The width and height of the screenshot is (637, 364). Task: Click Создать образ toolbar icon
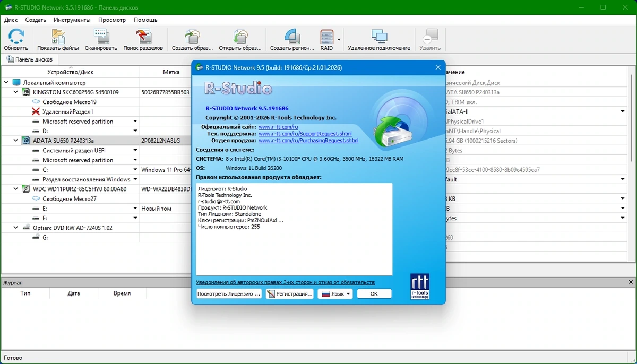pyautogui.click(x=192, y=37)
